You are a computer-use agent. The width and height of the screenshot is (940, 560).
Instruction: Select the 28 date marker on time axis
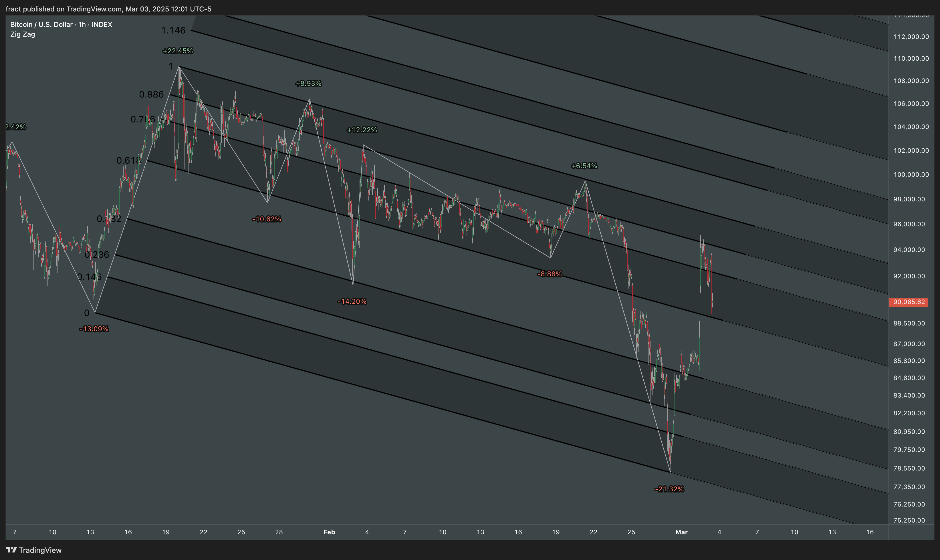tap(279, 532)
